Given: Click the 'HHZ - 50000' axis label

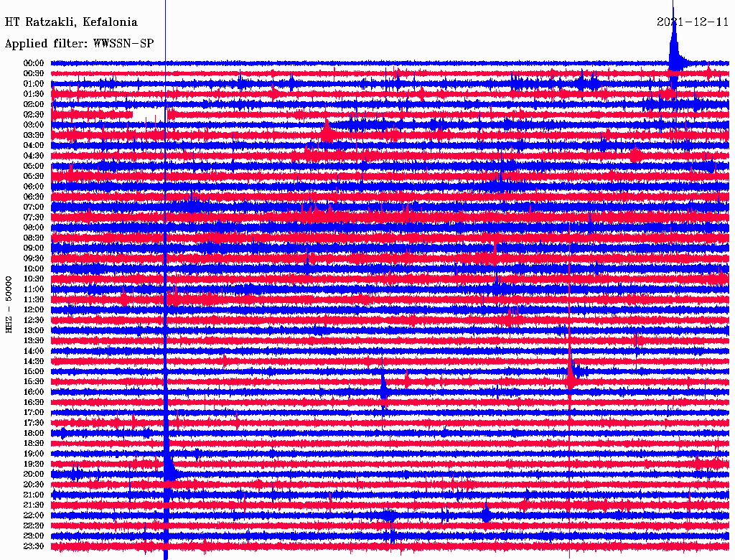Looking at the screenshot, I should point(9,305).
